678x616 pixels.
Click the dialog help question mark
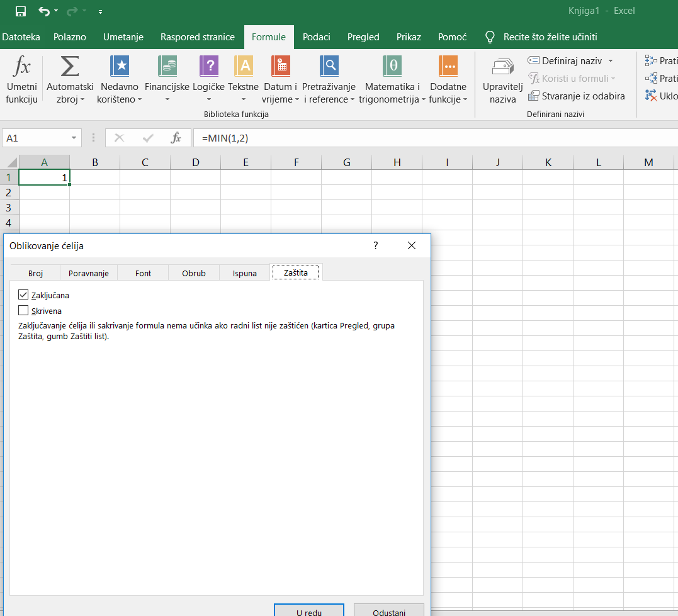click(376, 245)
